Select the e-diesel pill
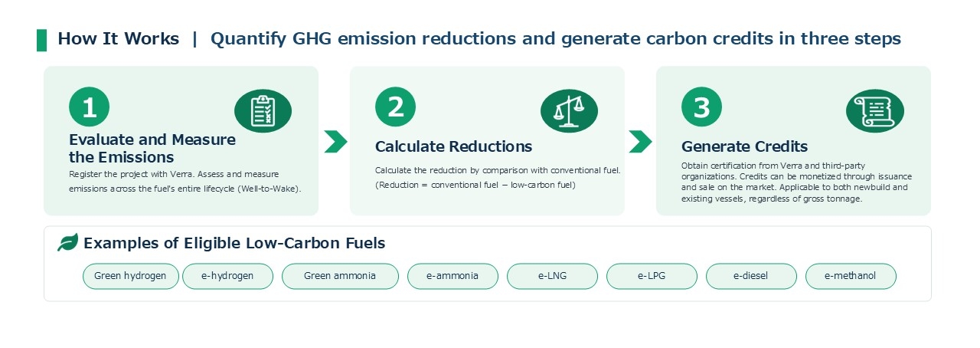The height and width of the screenshot is (348, 980). [751, 276]
